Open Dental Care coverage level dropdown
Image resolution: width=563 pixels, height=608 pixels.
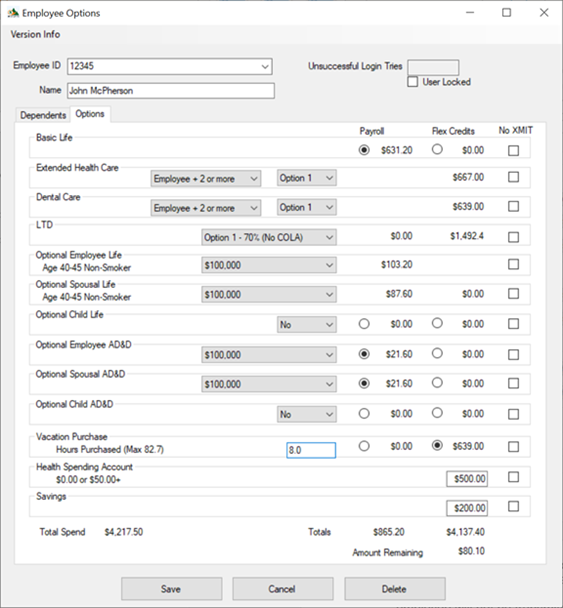(x=206, y=208)
